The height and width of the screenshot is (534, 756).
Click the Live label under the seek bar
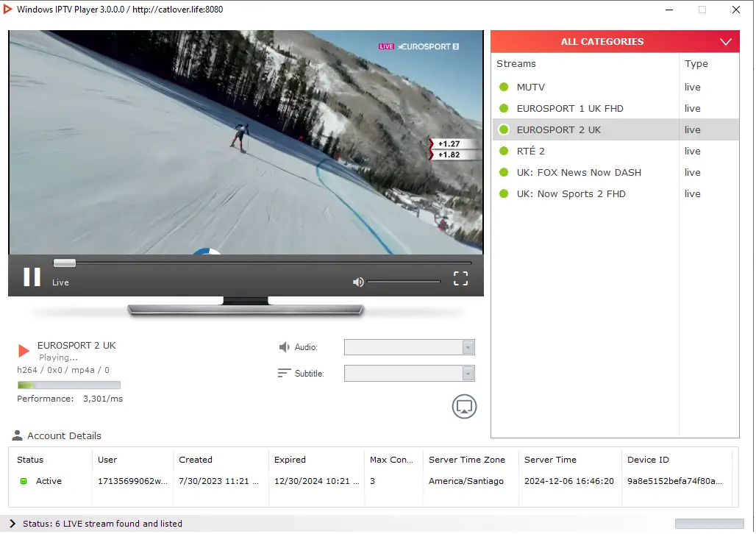pyautogui.click(x=60, y=282)
